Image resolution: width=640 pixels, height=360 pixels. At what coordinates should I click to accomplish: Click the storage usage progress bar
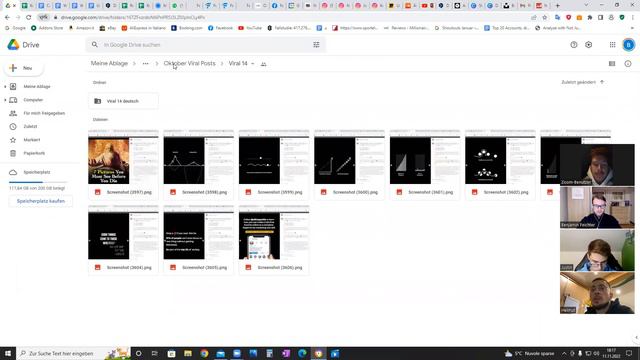38,182
